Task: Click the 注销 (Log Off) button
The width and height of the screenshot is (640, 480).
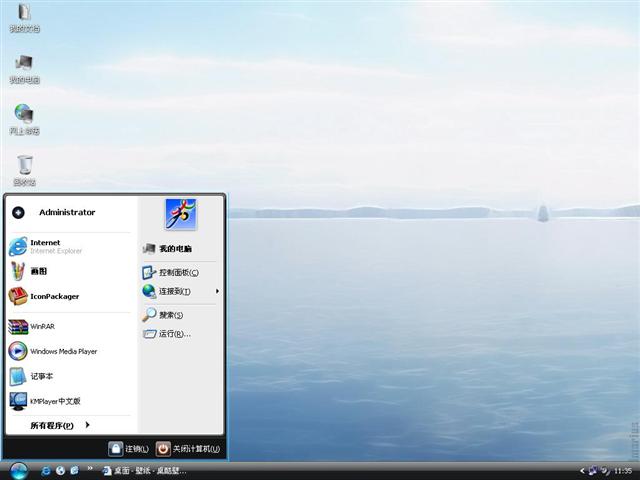Action: 129,449
